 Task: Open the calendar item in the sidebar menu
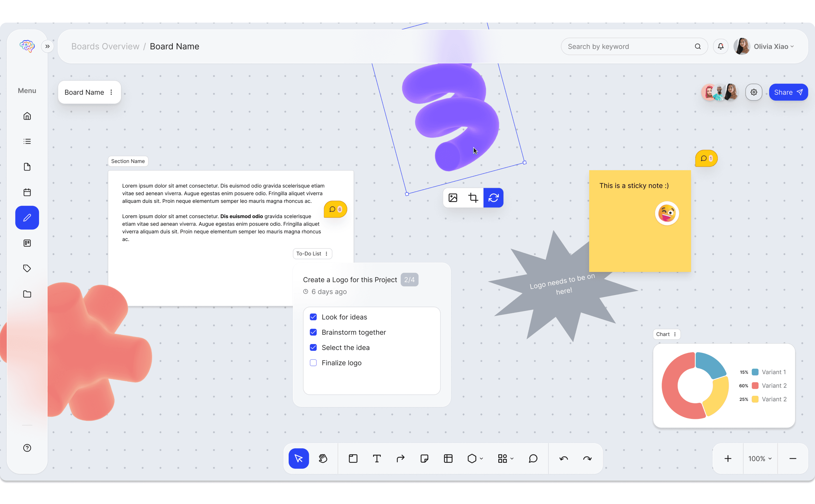[27, 192]
